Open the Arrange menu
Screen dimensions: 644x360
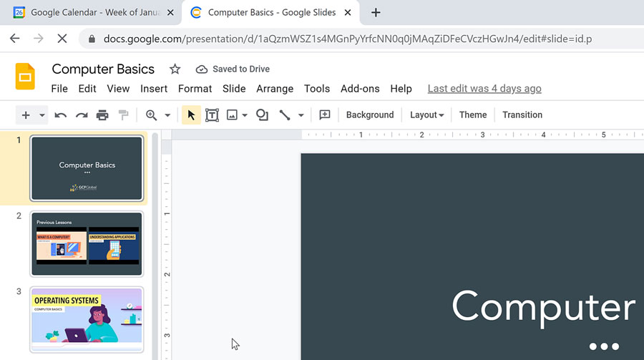275,89
